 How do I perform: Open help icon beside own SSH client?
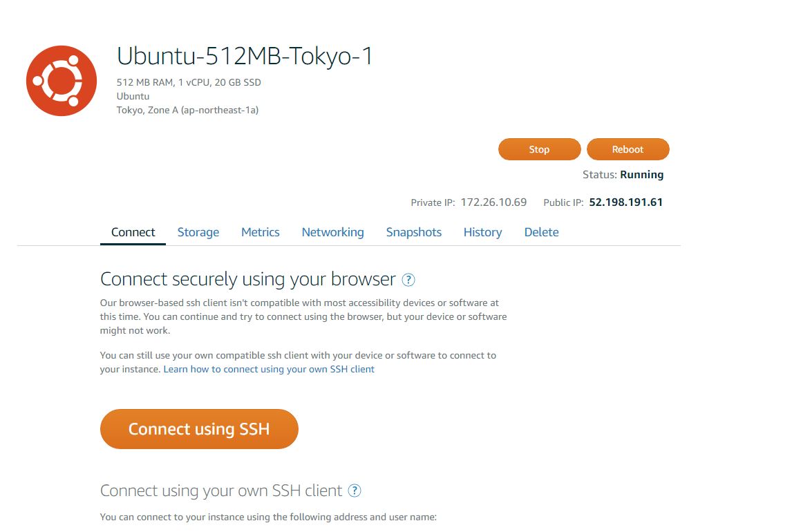355,491
